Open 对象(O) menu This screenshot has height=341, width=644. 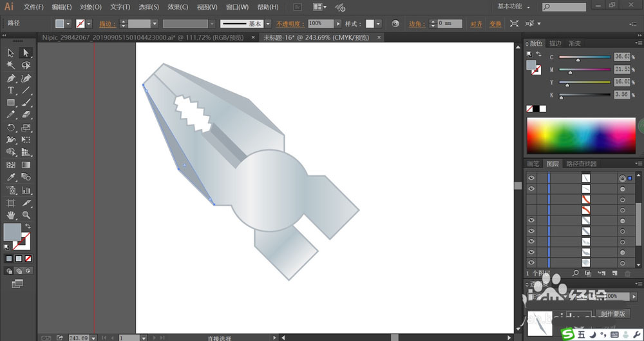click(91, 7)
